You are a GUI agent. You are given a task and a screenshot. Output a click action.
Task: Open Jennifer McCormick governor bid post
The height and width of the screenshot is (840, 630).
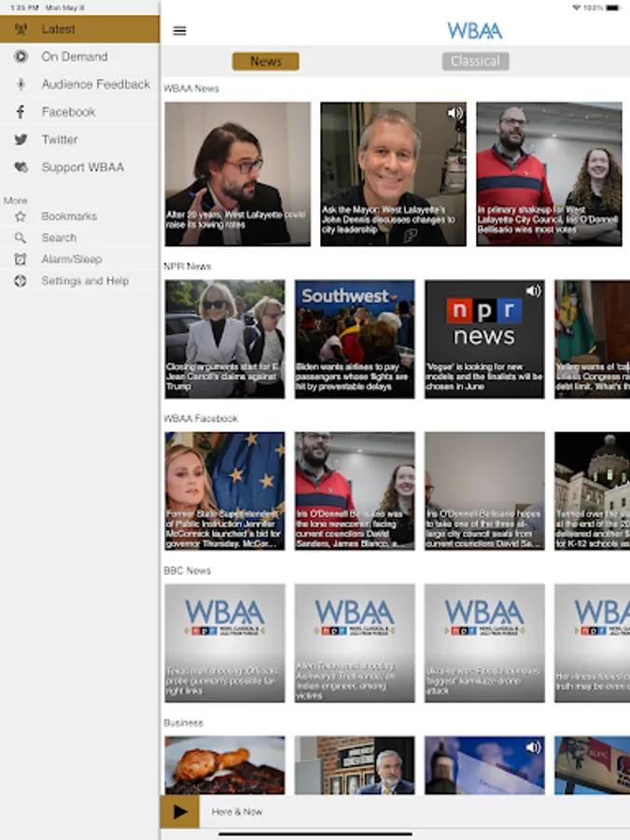pos(224,491)
